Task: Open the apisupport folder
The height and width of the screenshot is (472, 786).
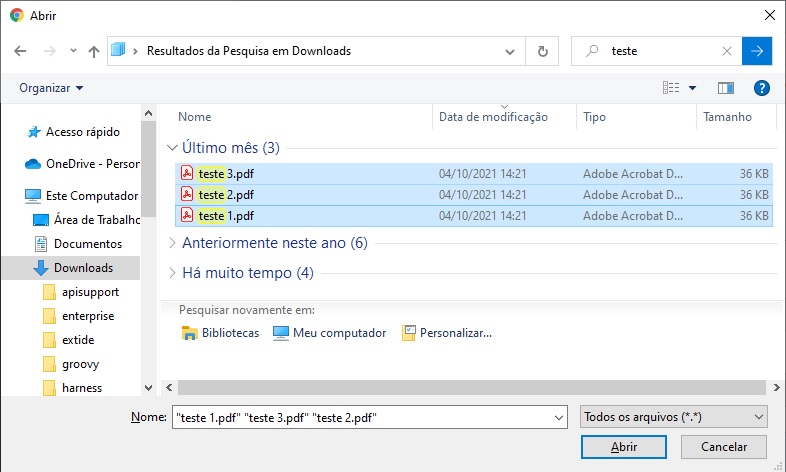Action: click(81, 292)
